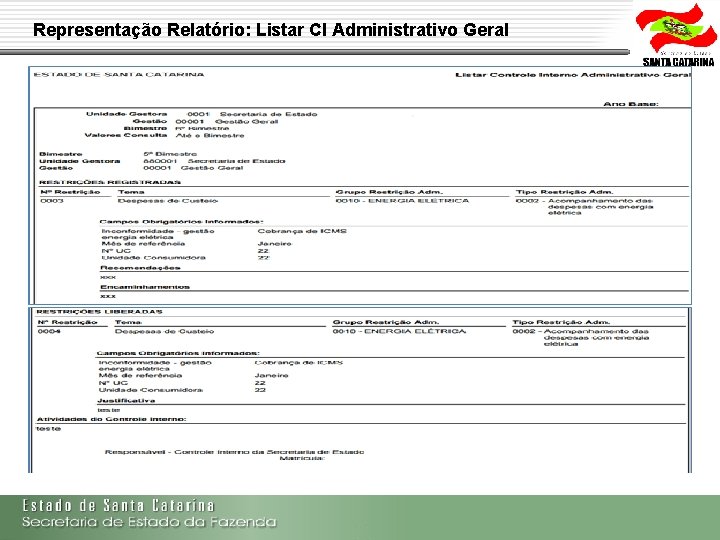This screenshot has width=720, height=540.
Task: Click 'Nº Restrição' header under Restrições Liberadas
Action: coord(68,322)
